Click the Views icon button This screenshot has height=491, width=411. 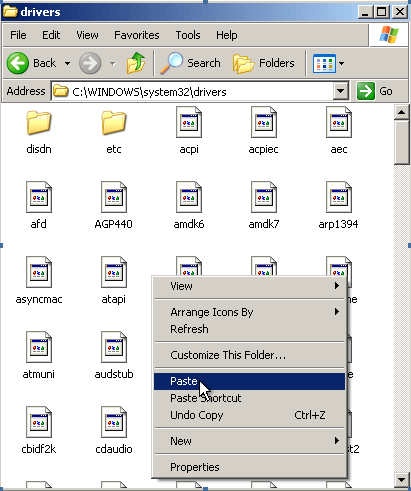pos(324,63)
